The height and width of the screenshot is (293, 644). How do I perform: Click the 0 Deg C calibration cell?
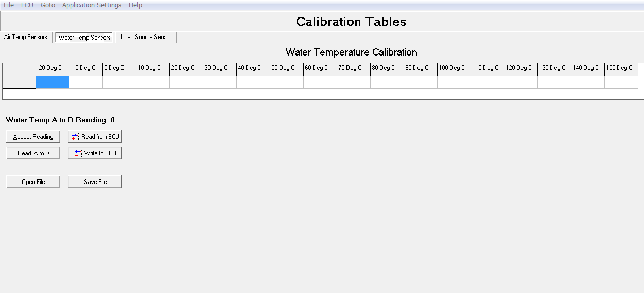pos(119,82)
